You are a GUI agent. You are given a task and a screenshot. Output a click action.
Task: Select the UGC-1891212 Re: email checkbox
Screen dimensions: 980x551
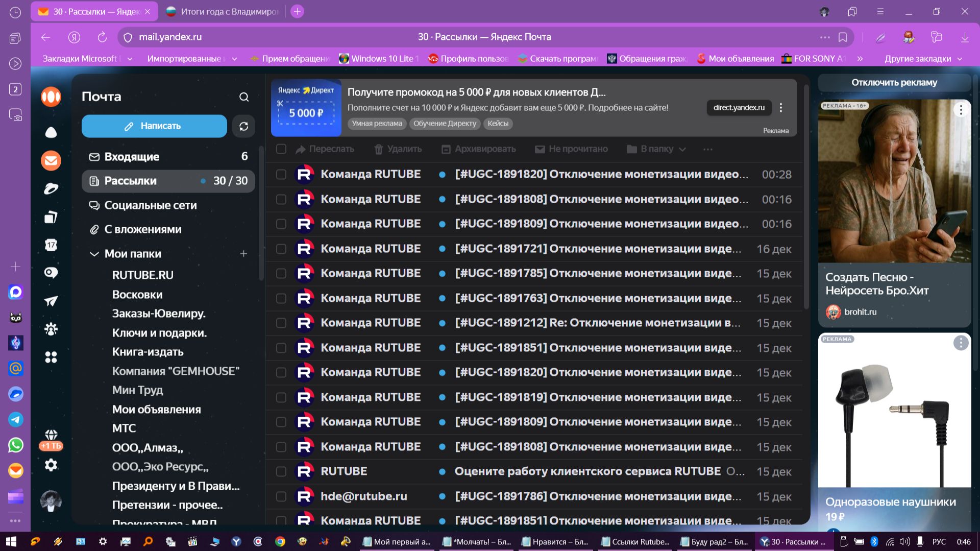281,323
